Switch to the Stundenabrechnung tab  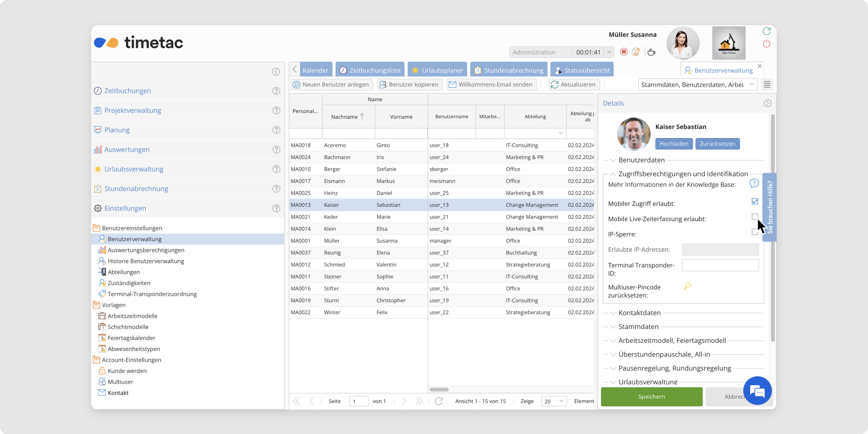(509, 70)
